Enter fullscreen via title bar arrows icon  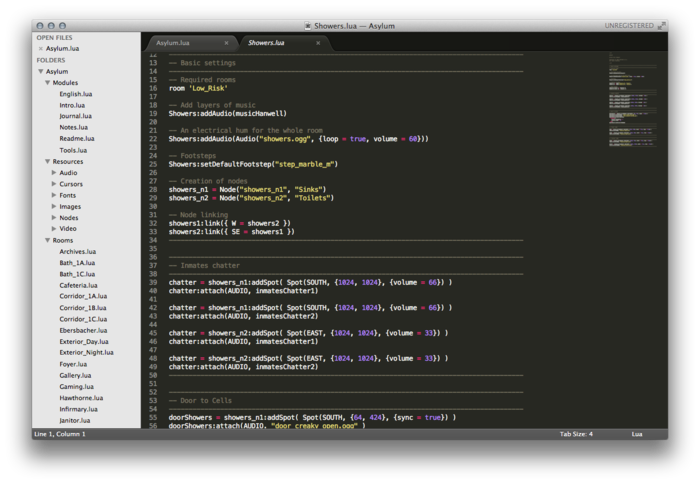point(661,26)
